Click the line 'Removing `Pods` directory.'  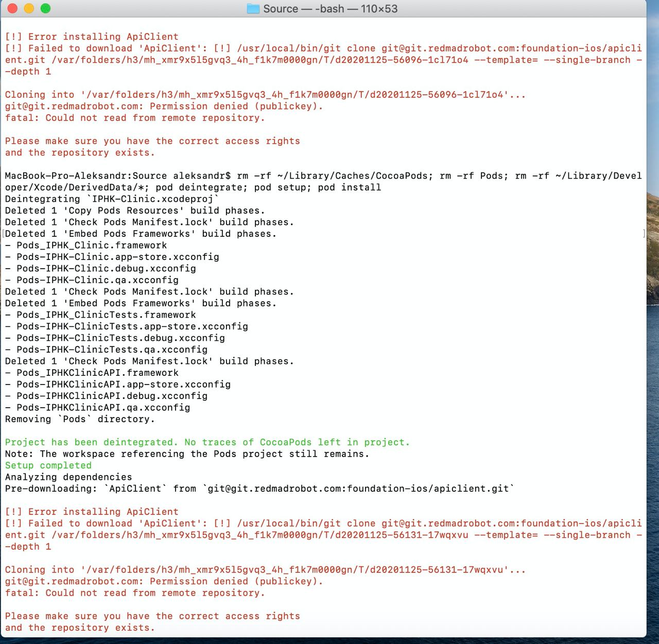[x=80, y=419]
